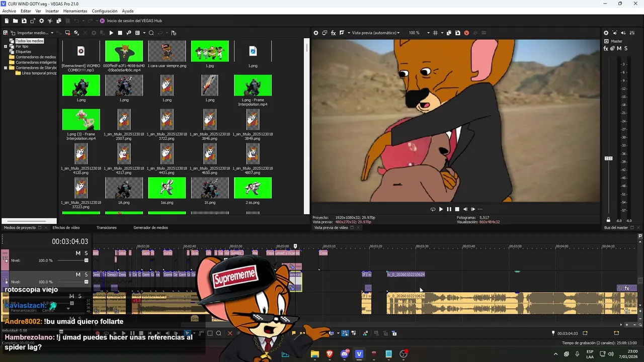Open a project via the folder icon

point(16,21)
